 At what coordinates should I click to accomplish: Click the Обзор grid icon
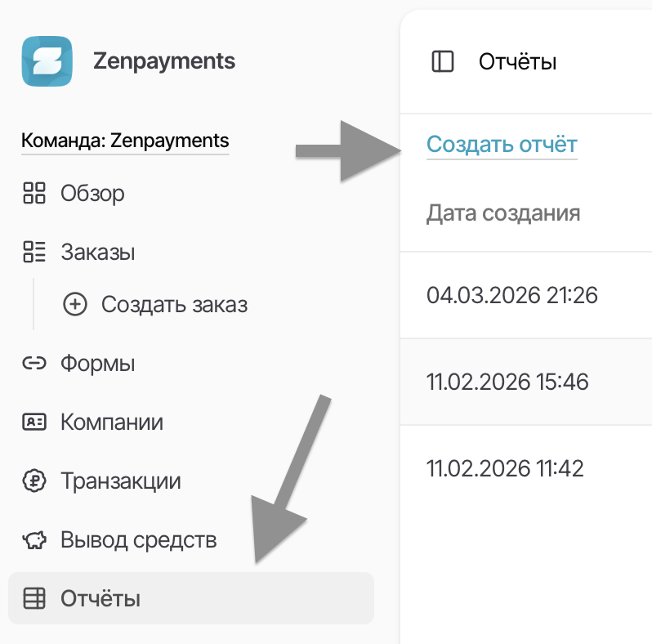click(x=33, y=194)
